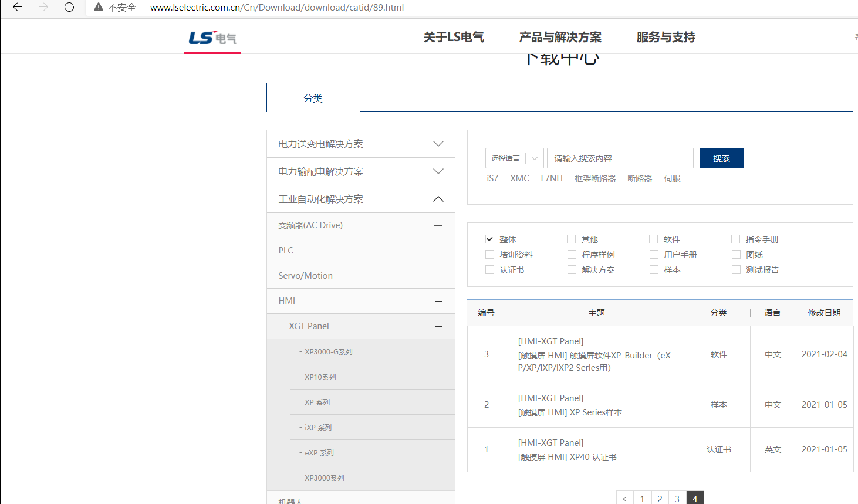Reload the page with refresh icon
This screenshot has height=504, width=858.
pyautogui.click(x=69, y=7)
